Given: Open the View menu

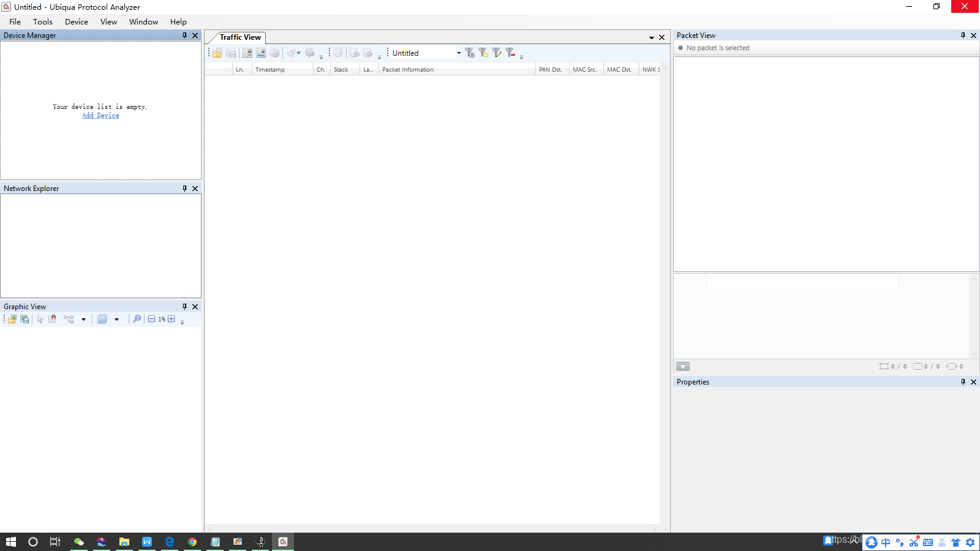Looking at the screenshot, I should [108, 22].
